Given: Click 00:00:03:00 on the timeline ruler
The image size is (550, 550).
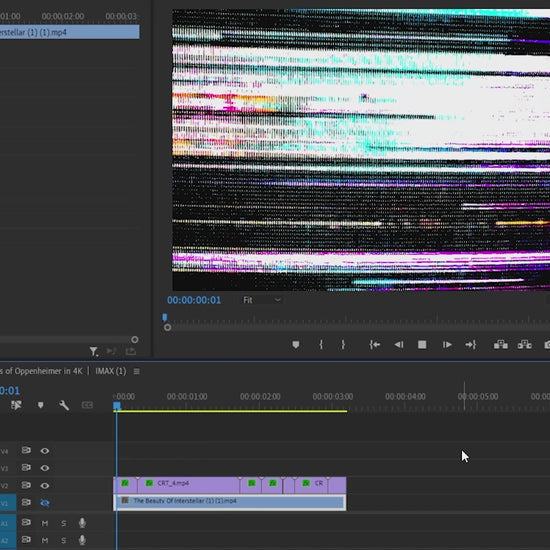Looking at the screenshot, I should 333,396.
